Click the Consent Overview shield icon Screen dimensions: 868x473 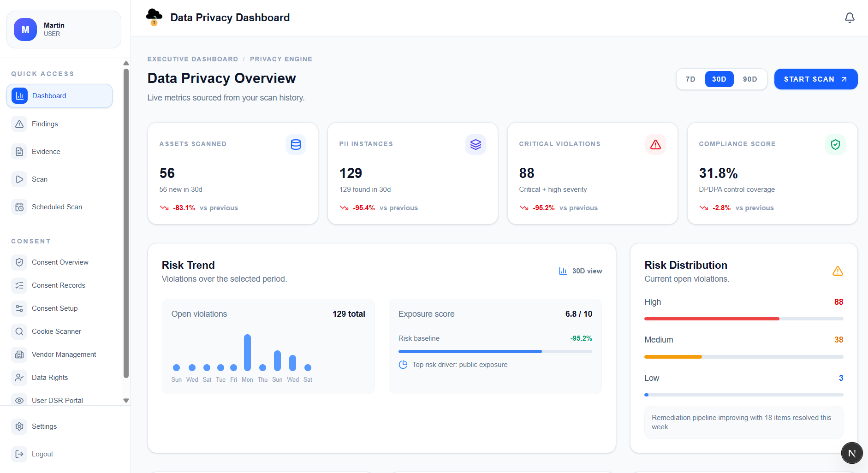point(19,262)
